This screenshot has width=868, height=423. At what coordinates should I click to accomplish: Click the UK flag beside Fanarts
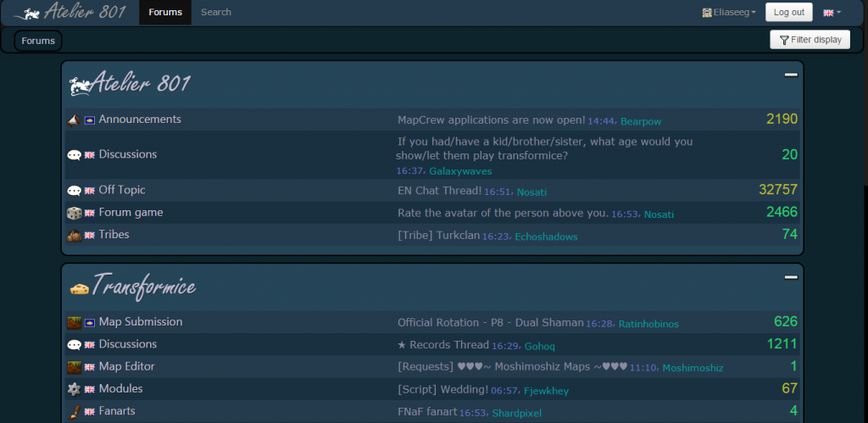[90, 412]
